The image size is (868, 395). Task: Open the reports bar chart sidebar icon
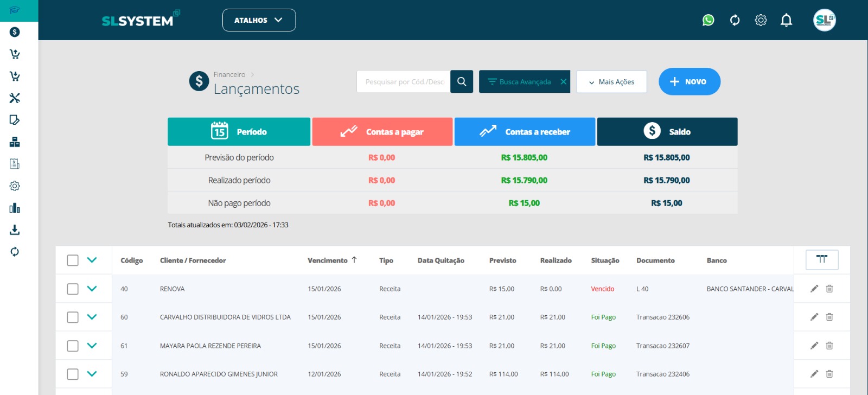pos(15,208)
